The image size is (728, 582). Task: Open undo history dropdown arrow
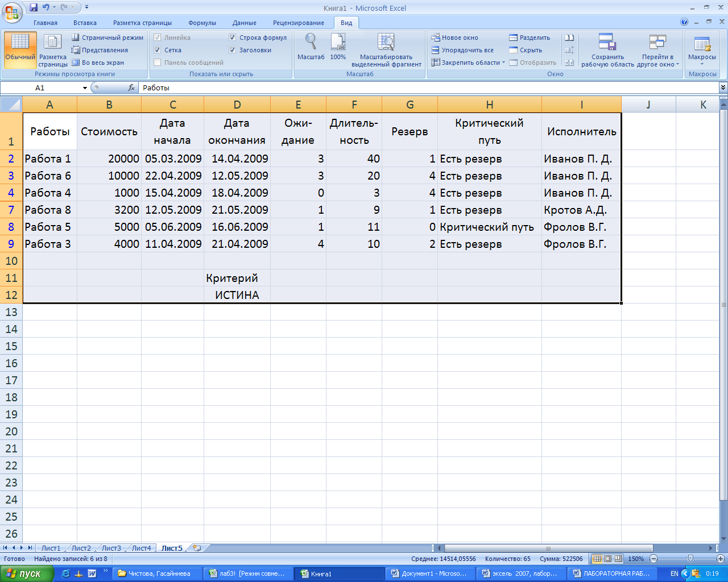(x=55, y=7)
